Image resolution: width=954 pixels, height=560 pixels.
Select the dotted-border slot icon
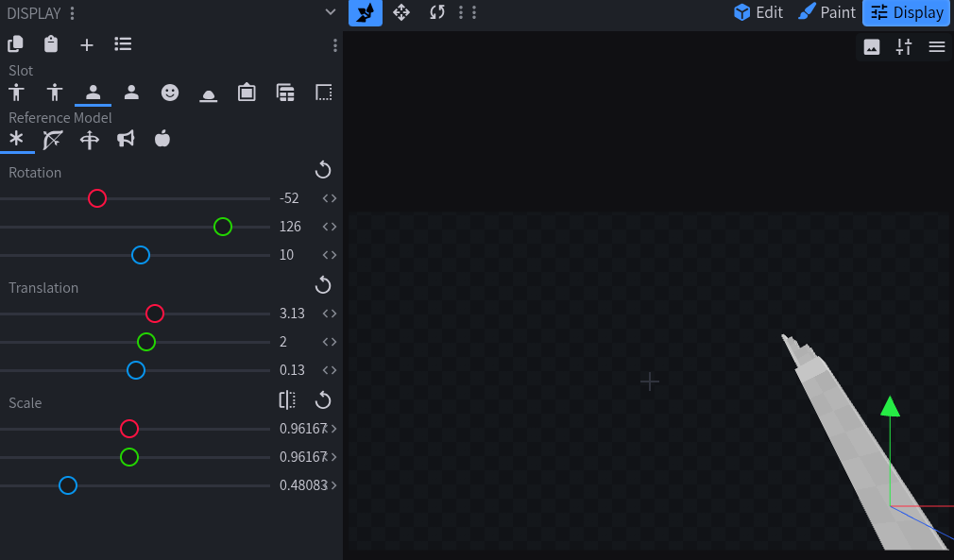tap(324, 93)
